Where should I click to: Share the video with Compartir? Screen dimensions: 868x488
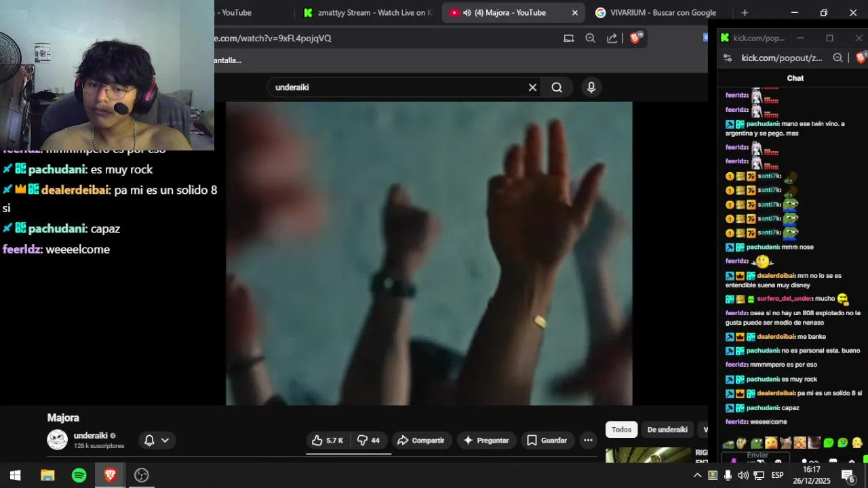420,441
